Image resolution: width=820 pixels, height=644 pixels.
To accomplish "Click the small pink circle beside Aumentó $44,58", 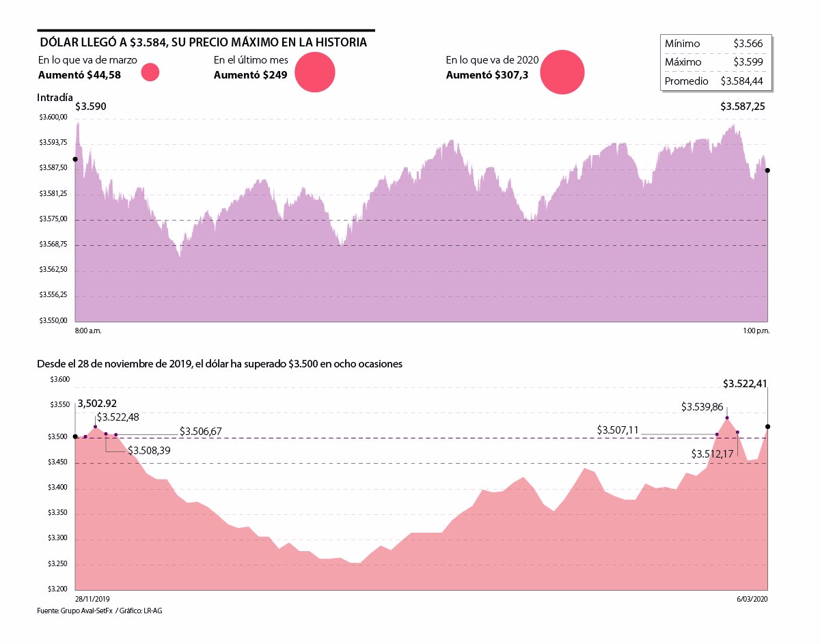I will point(150,72).
